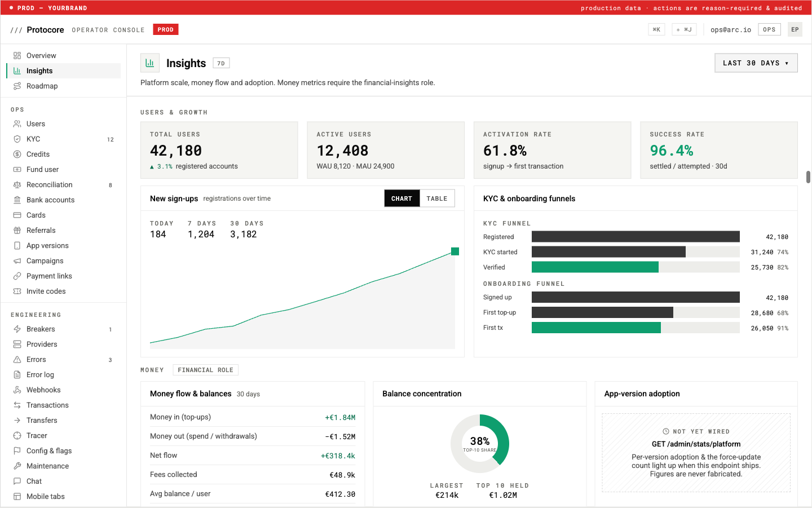Viewport: 812px width, 508px height.
Task: Click the Active Users 12,408 value
Action: pyautogui.click(x=342, y=151)
